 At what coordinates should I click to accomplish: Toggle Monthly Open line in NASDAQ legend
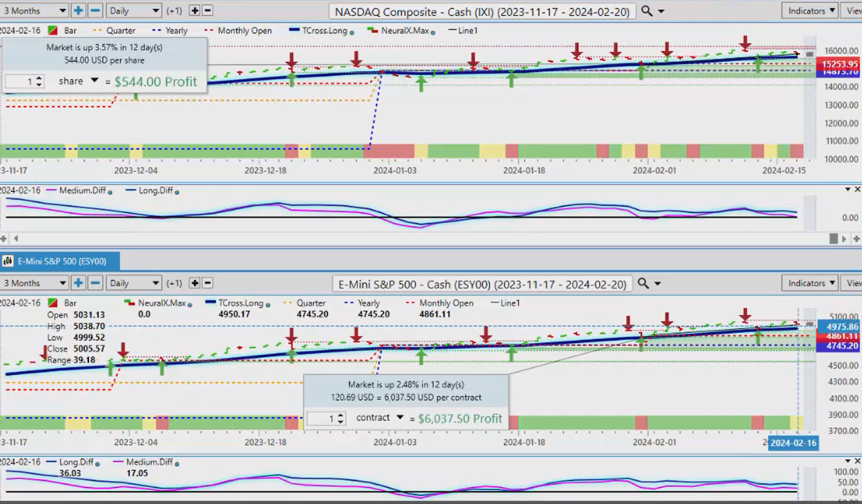(x=238, y=30)
